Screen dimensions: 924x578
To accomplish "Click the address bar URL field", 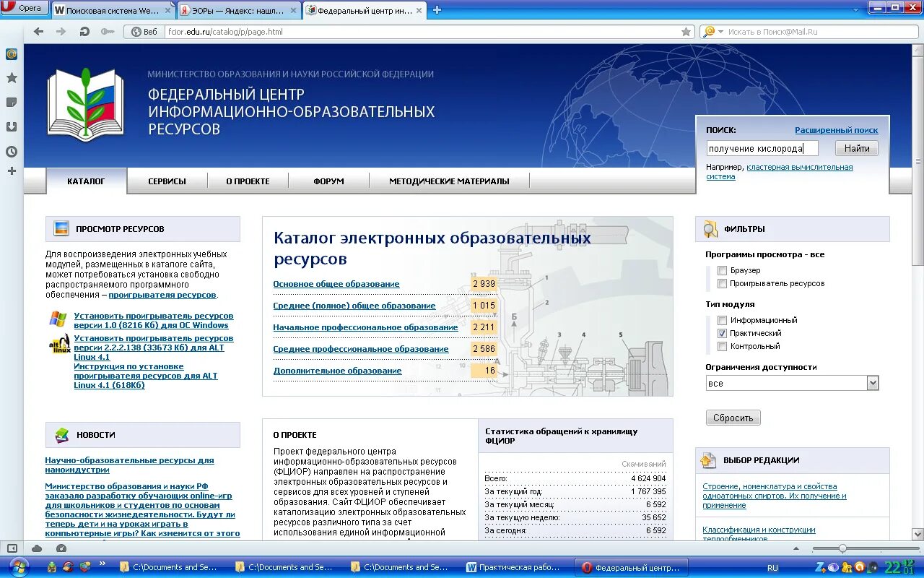I will coord(422,32).
